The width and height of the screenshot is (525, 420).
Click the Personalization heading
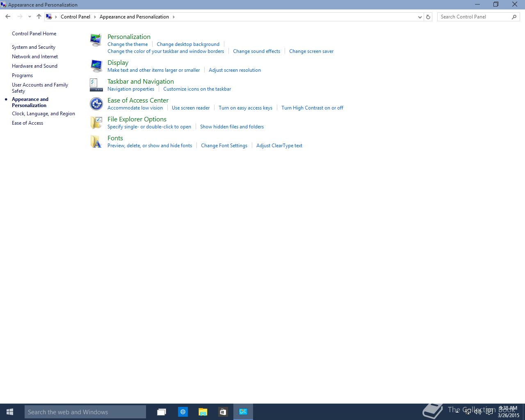tap(129, 37)
